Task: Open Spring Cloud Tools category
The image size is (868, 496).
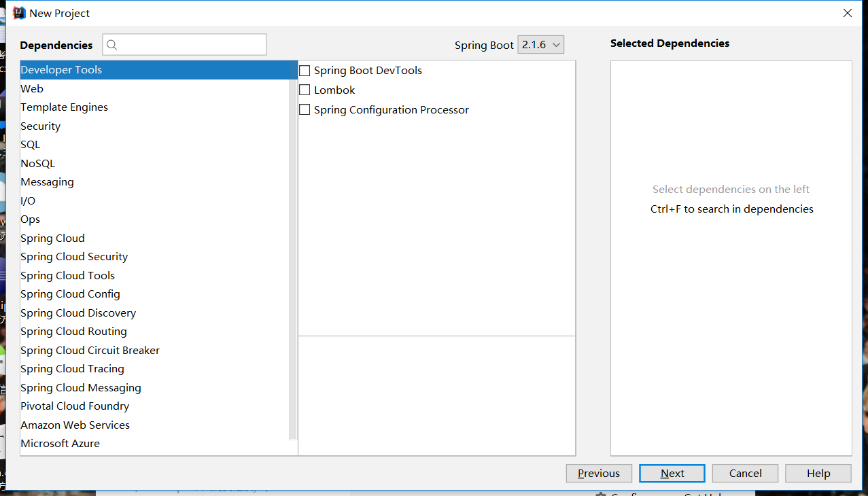Action: click(155, 275)
